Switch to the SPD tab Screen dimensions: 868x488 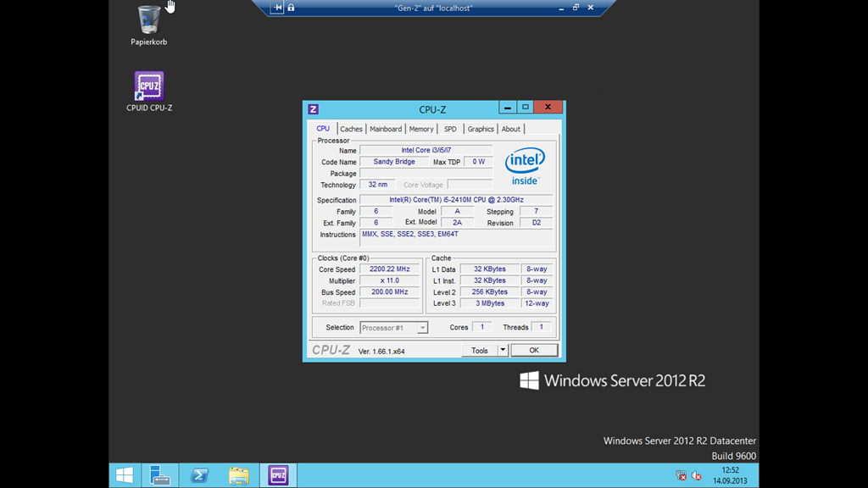[451, 129]
